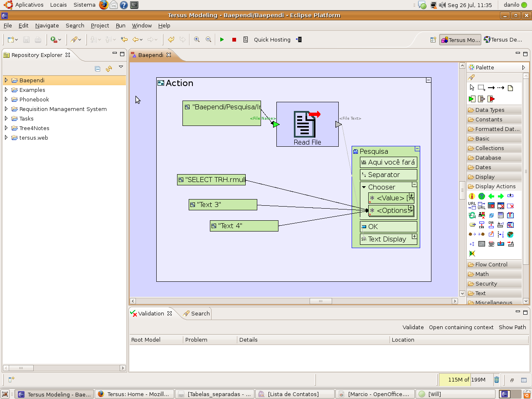Expand the Phonebook project in repository tree
This screenshot has width=532, height=399.
click(6, 99)
